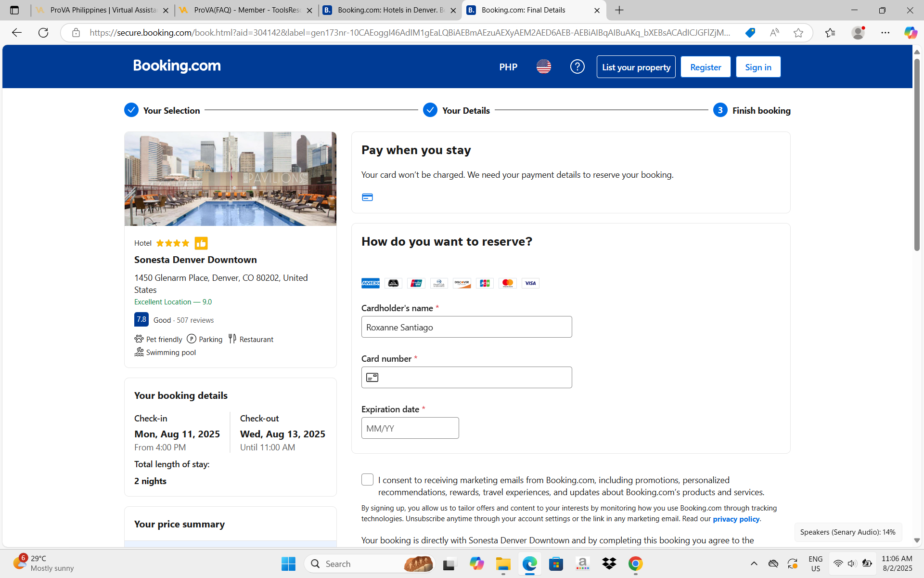Click the address bar URL

point(410,33)
